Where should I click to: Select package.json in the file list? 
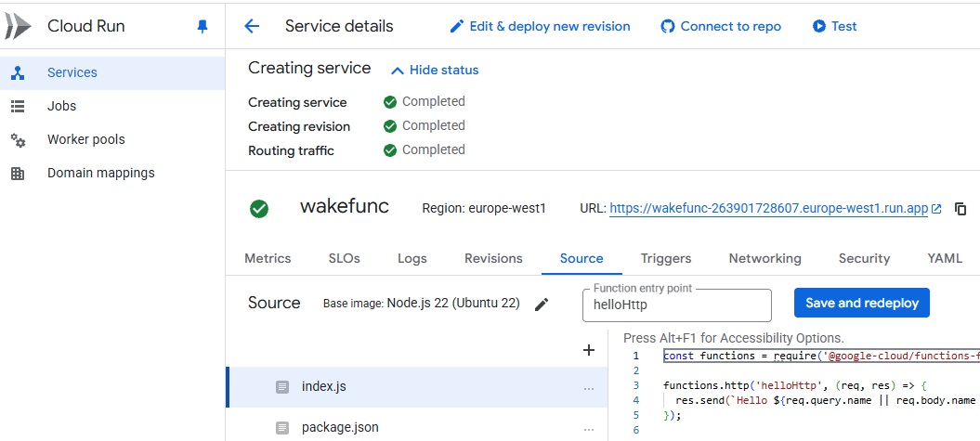pos(416,428)
